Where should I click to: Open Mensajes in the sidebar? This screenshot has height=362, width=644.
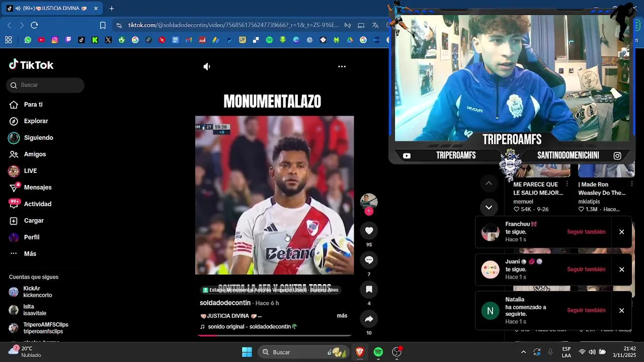point(38,188)
